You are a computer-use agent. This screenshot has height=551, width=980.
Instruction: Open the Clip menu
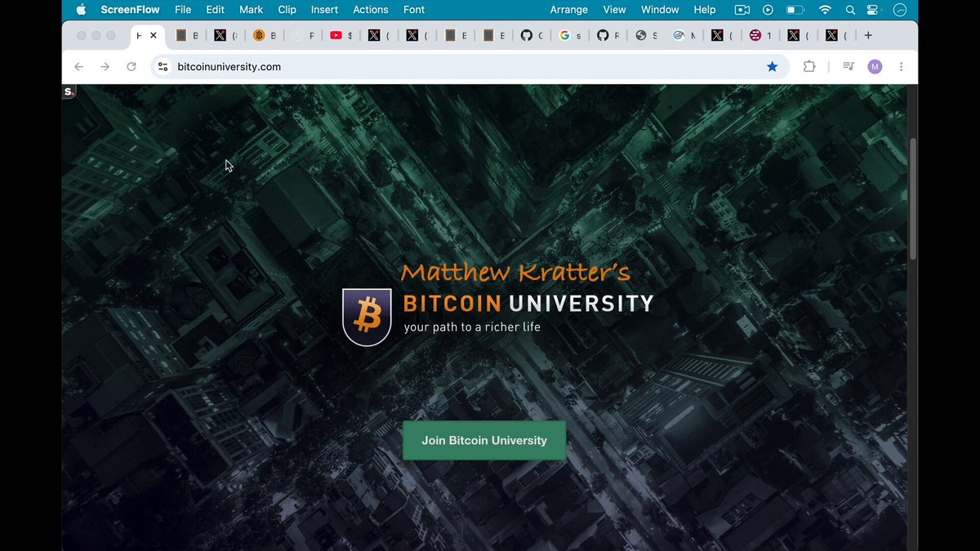coord(287,10)
